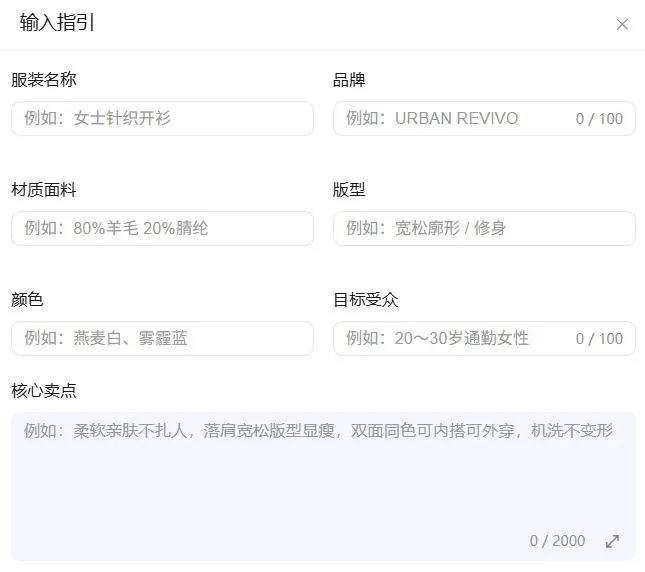
Task: Click the 版型 label
Action: 349,190
